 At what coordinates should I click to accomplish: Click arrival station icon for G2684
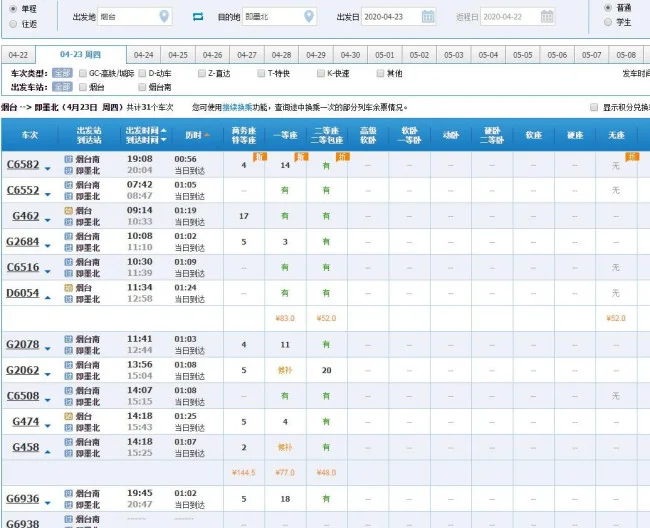click(68, 248)
